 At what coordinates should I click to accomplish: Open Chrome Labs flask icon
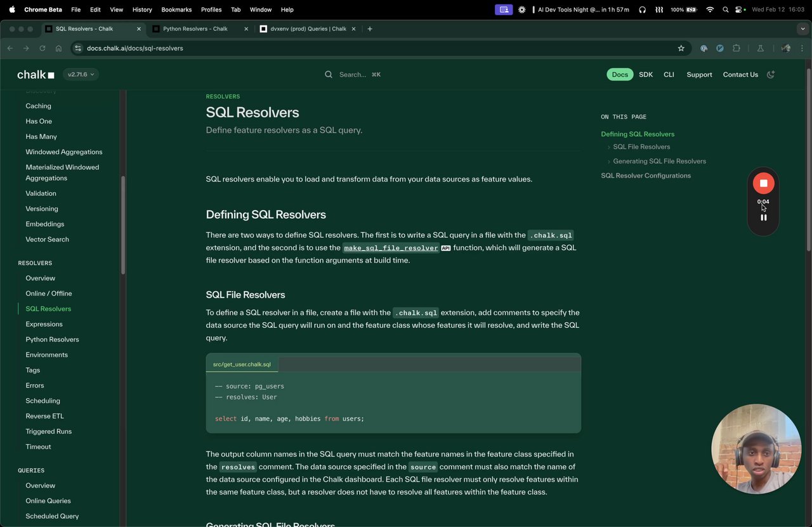(760, 48)
